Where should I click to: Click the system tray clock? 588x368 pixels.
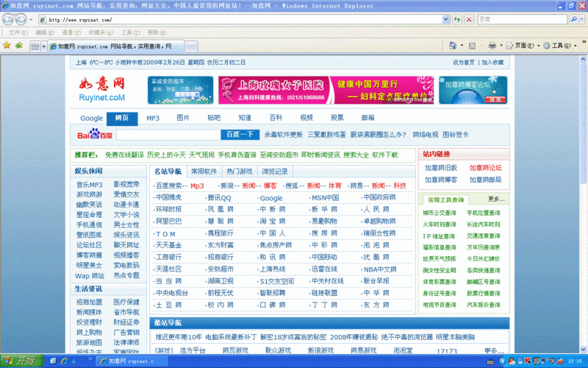(x=575, y=361)
